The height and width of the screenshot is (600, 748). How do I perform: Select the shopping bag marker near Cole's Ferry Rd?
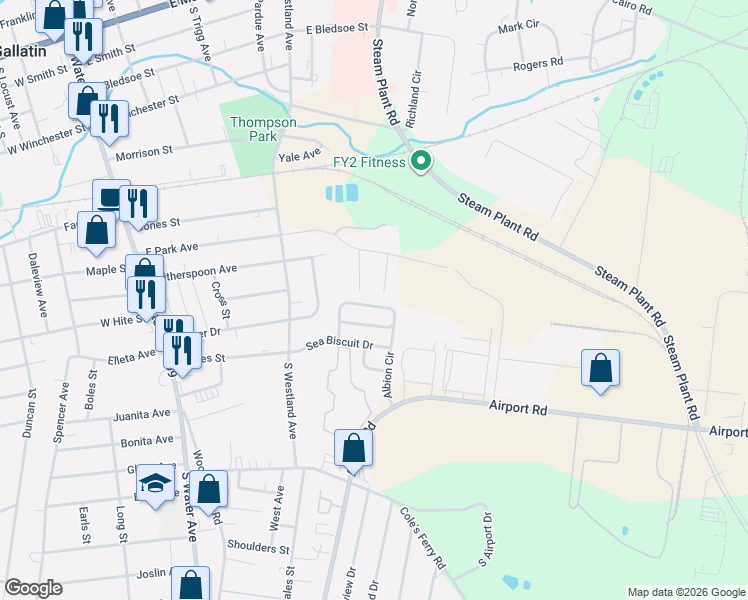click(353, 450)
